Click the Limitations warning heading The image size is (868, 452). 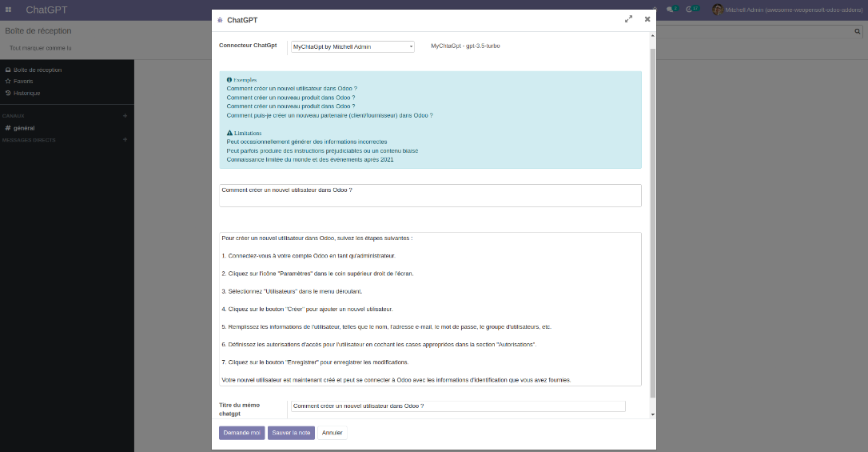[x=244, y=133]
